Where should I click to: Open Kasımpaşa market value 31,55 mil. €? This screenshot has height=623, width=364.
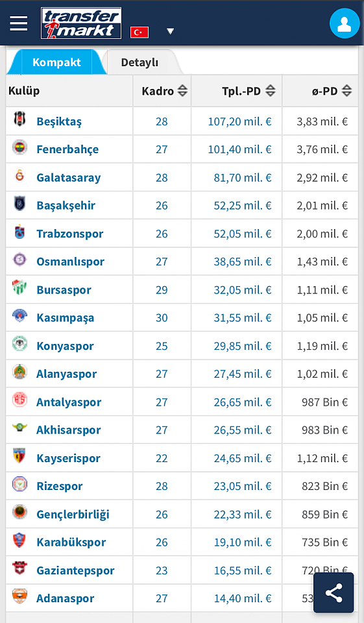click(x=243, y=318)
